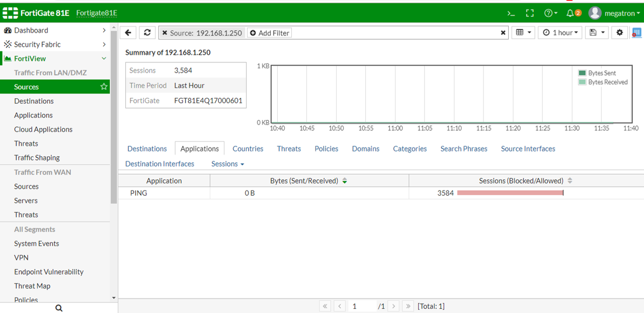Clear the filter bar with X icon

503,33
